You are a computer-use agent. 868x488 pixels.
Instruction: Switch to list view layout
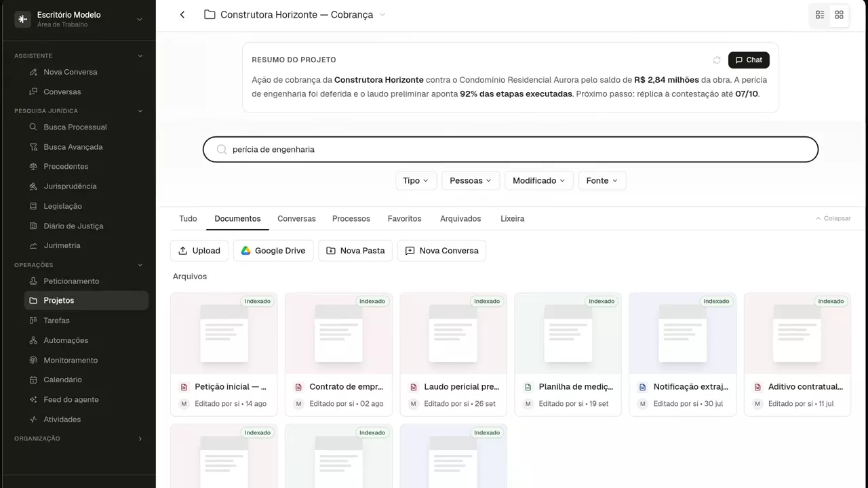pos(820,15)
